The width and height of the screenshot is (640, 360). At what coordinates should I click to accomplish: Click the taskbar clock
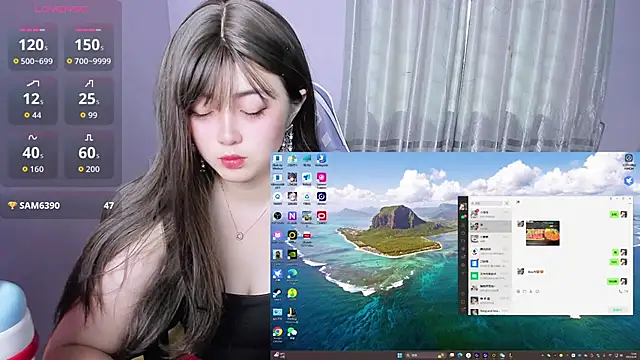[x=631, y=356]
